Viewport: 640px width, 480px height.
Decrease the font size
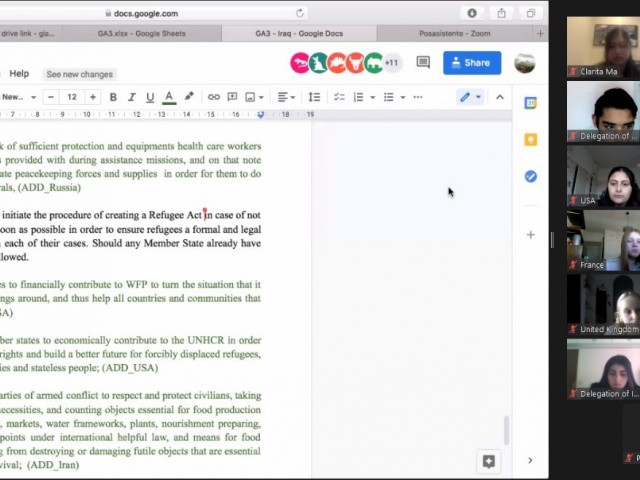tap(51, 97)
